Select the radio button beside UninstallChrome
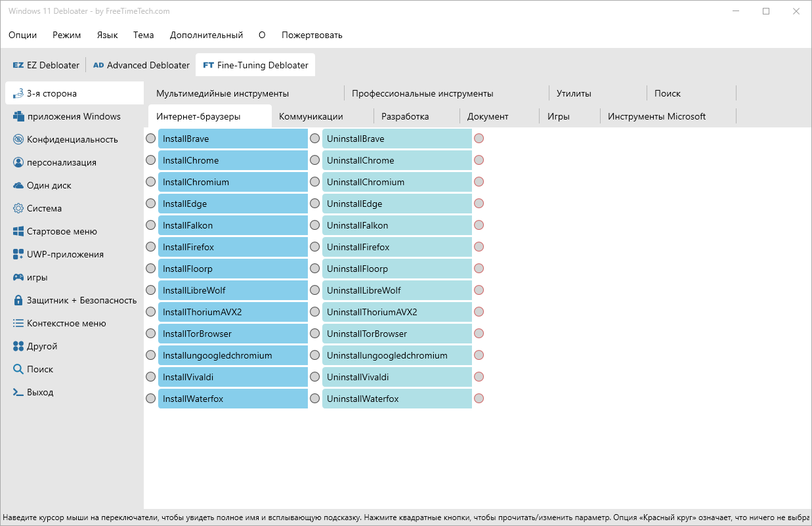This screenshot has height=526, width=812. pos(315,160)
